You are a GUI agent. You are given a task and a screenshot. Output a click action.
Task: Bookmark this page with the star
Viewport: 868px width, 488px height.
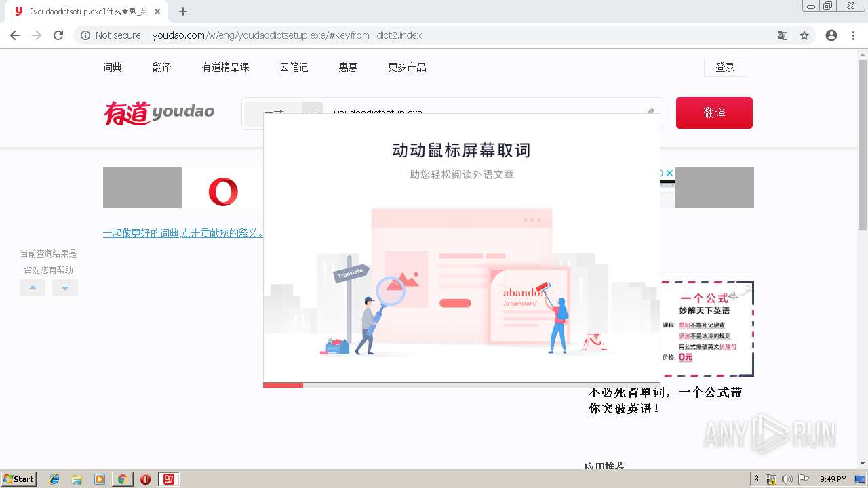[804, 35]
